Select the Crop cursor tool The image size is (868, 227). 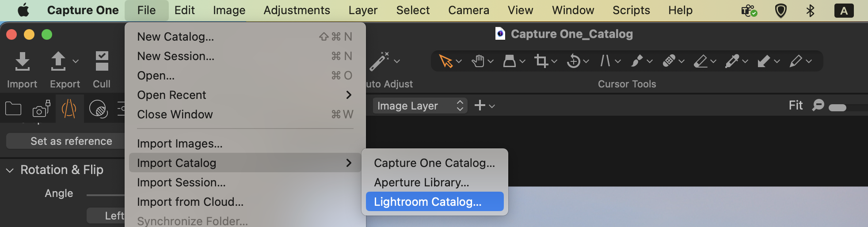(x=541, y=61)
